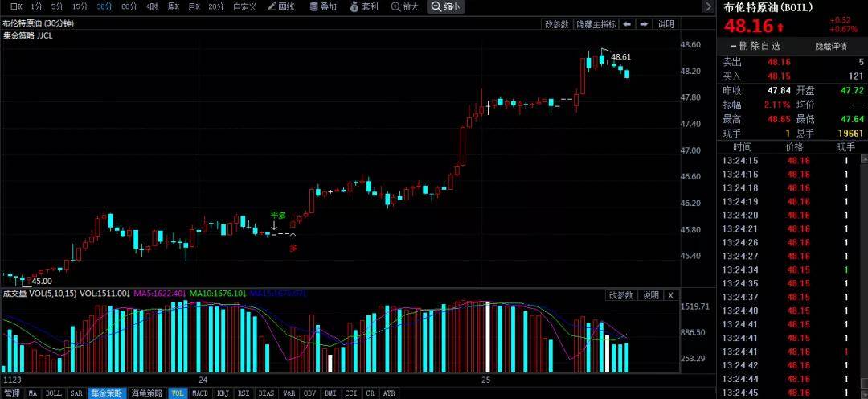This screenshot has width=868, height=399.
Task: Zoom out with the 缩小 magnifier
Action: [x=446, y=6]
